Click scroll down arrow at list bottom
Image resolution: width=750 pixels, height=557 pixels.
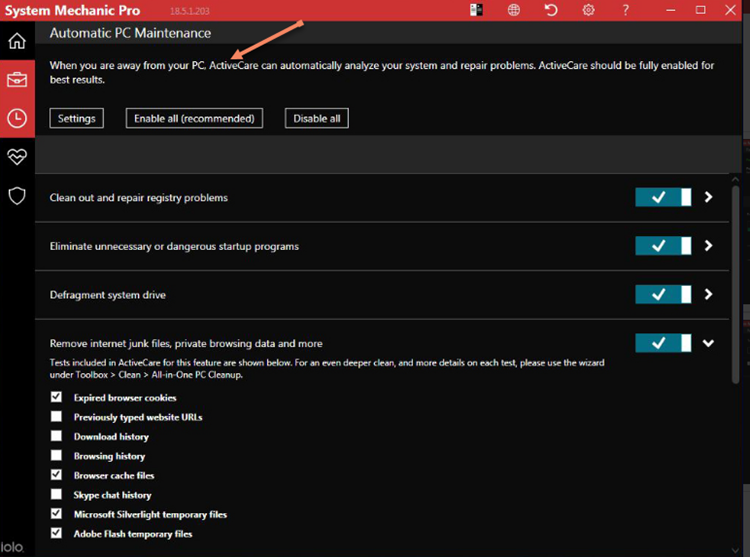click(736, 551)
